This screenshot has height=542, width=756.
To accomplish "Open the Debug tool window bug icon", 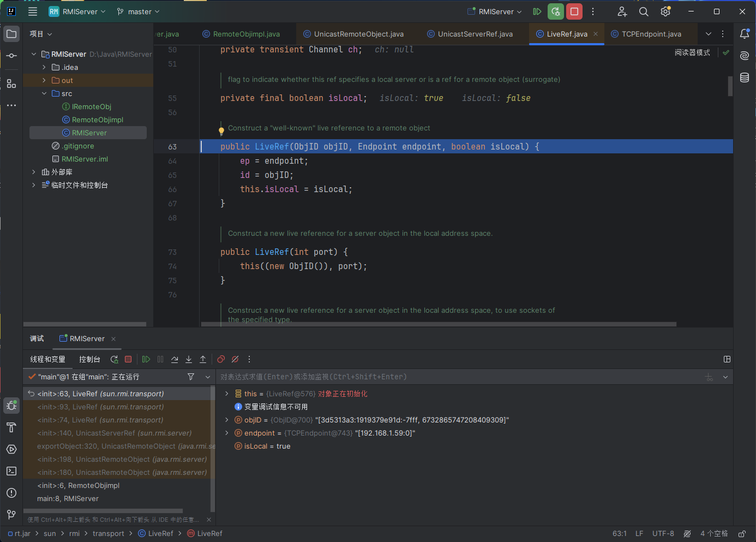I will click(11, 406).
